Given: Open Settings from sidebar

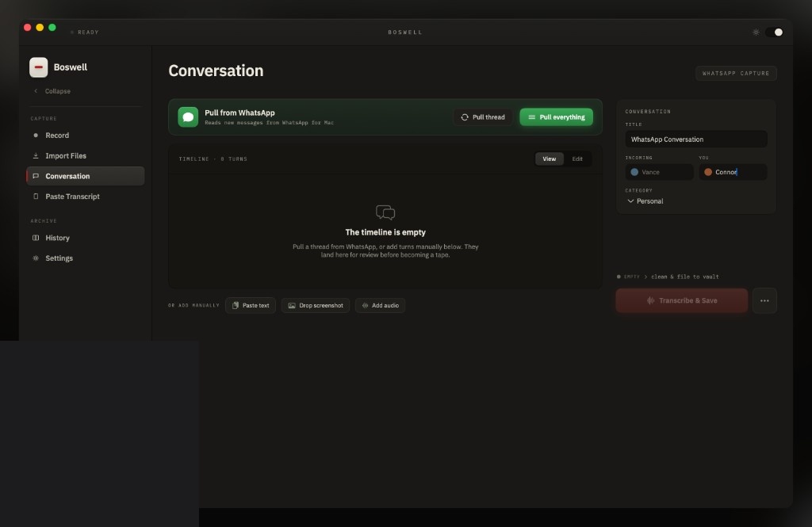Looking at the screenshot, I should (85, 258).
